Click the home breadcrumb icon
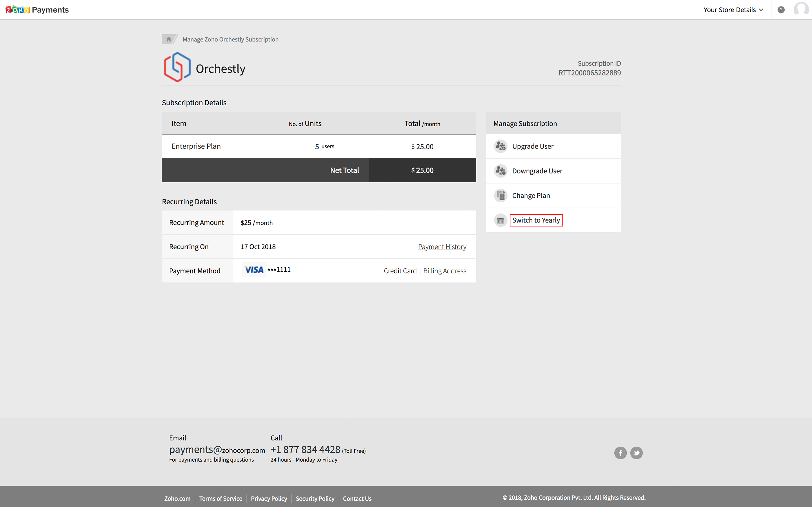The height and width of the screenshot is (507, 812). pos(168,39)
